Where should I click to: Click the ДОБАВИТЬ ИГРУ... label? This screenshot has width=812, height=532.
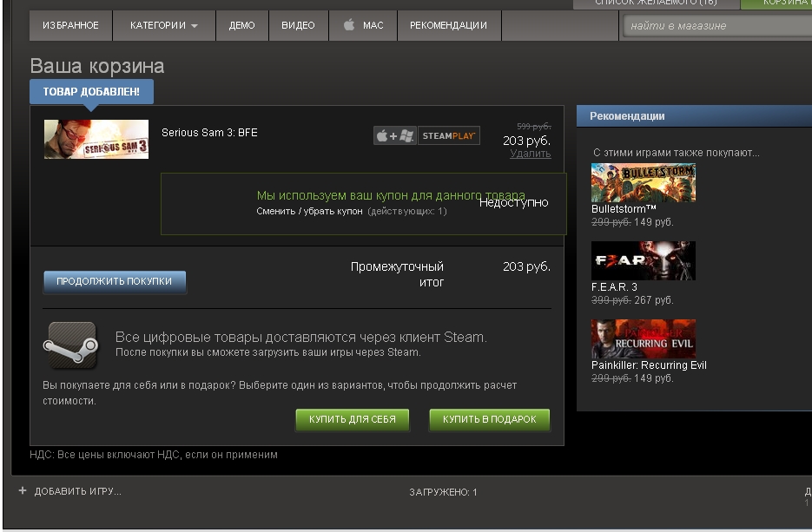(x=77, y=491)
